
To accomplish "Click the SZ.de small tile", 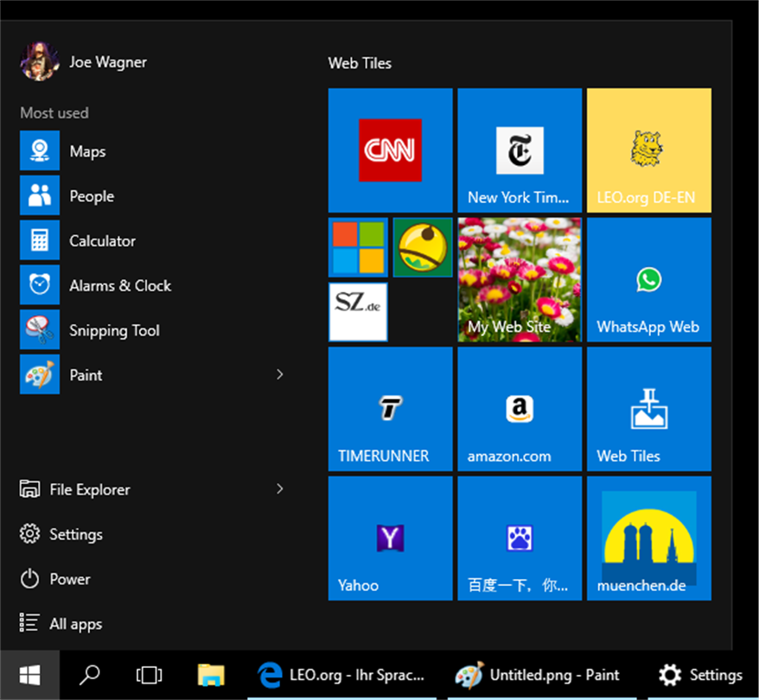I will click(x=358, y=312).
